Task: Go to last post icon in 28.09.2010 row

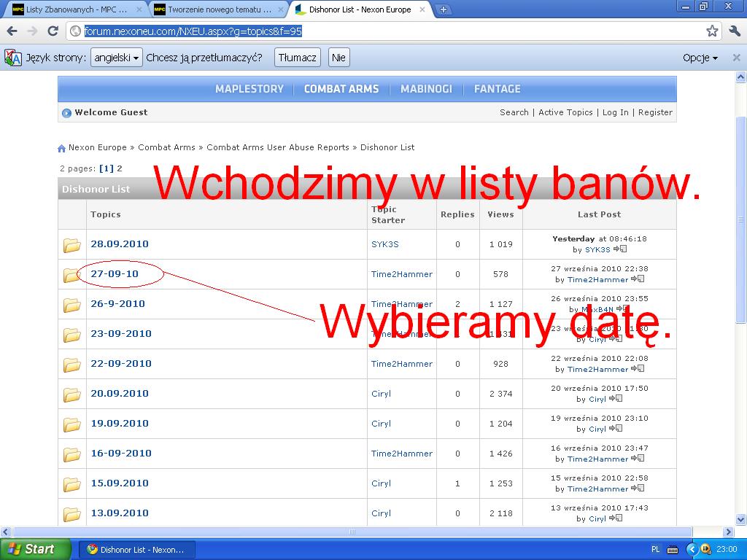Action: (620, 249)
